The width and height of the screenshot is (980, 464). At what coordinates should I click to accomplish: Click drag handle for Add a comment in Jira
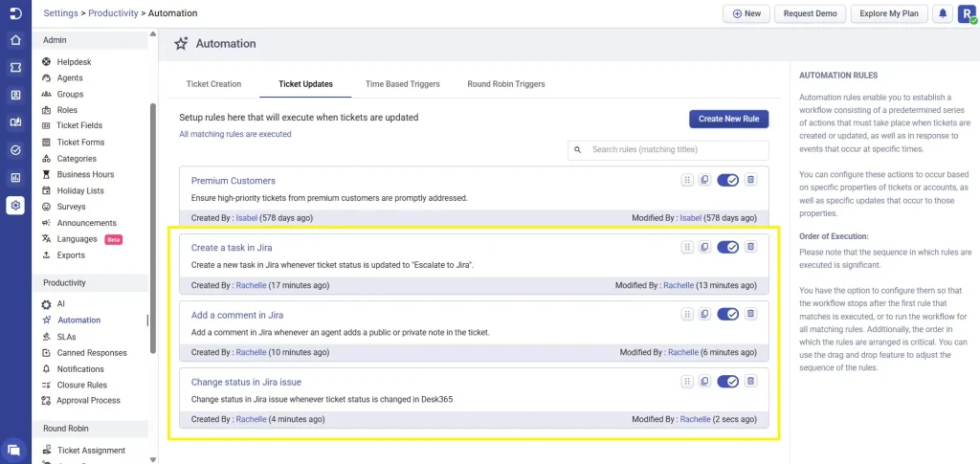click(687, 314)
